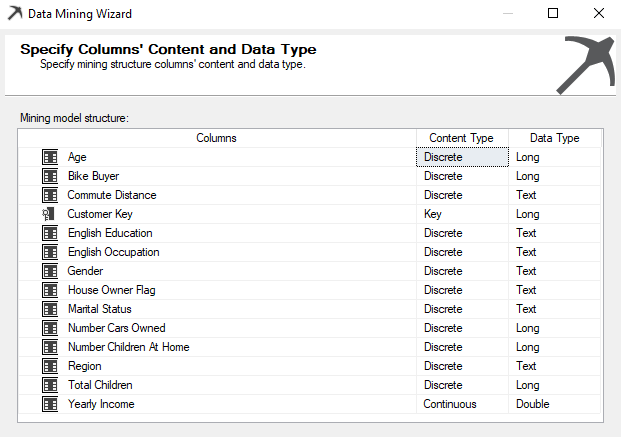
Task: Click the Content Type column header
Action: pyautogui.click(x=461, y=138)
